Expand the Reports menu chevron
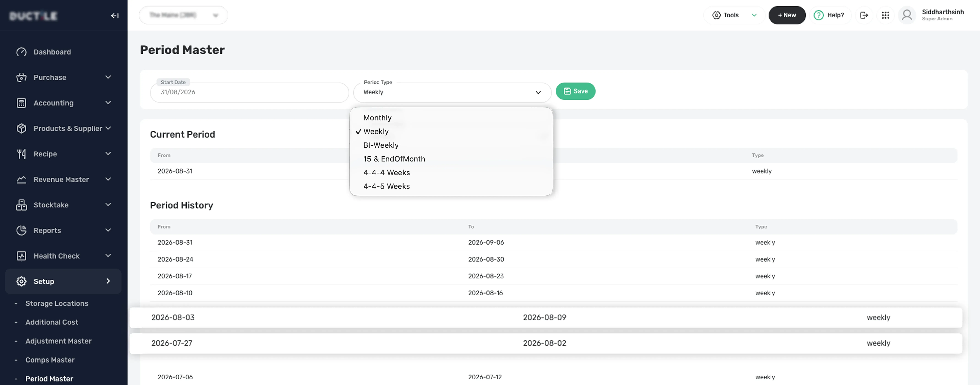 pos(108,230)
